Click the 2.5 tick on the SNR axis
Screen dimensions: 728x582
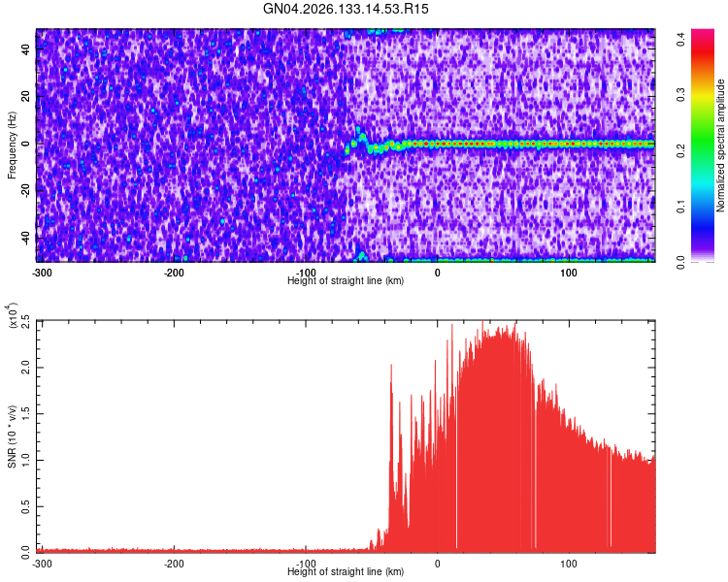[x=26, y=321]
